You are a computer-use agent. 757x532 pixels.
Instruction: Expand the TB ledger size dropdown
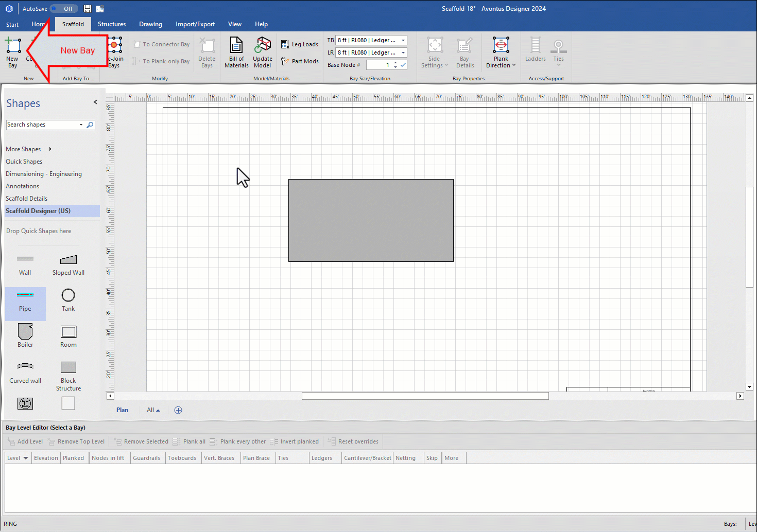[403, 40]
